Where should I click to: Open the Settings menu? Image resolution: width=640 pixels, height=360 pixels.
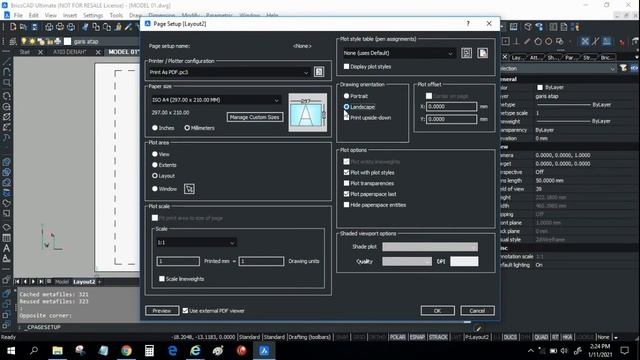(93, 15)
